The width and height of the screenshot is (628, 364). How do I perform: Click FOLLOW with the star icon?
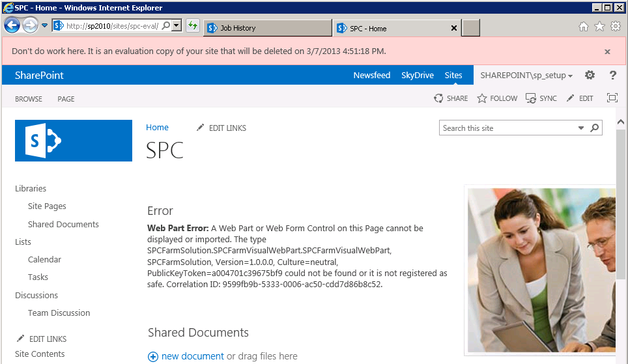[497, 98]
